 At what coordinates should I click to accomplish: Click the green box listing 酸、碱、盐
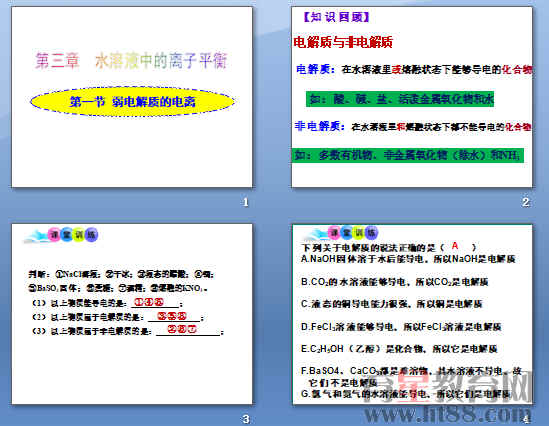(400, 99)
